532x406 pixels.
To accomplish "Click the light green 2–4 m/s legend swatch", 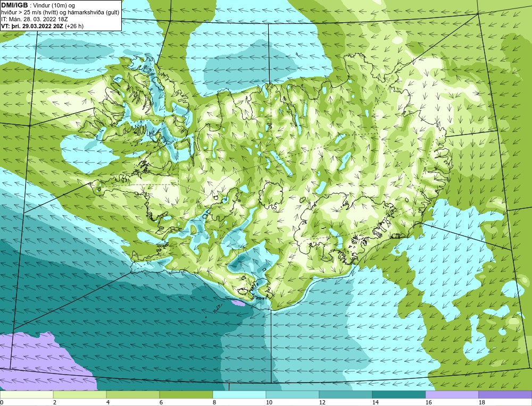I will (x=80, y=394).
